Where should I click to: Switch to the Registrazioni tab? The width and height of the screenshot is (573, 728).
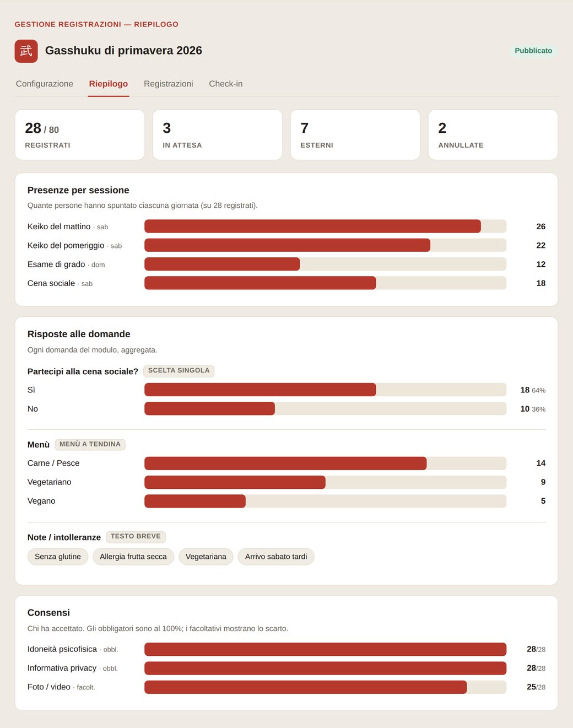point(168,84)
